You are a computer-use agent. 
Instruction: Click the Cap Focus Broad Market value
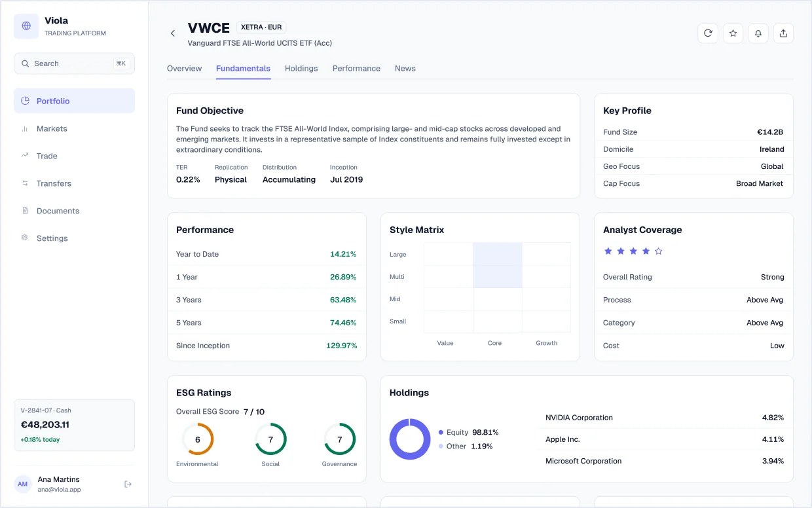(x=760, y=183)
